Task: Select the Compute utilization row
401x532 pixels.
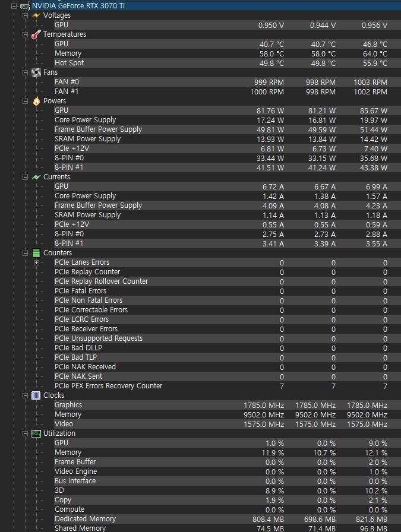Action: 227,509
